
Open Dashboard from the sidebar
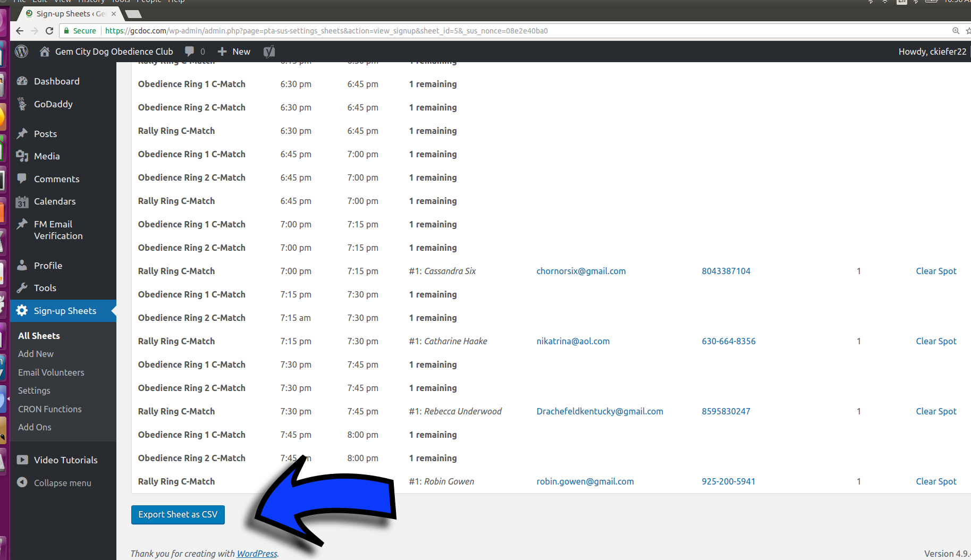coord(56,81)
